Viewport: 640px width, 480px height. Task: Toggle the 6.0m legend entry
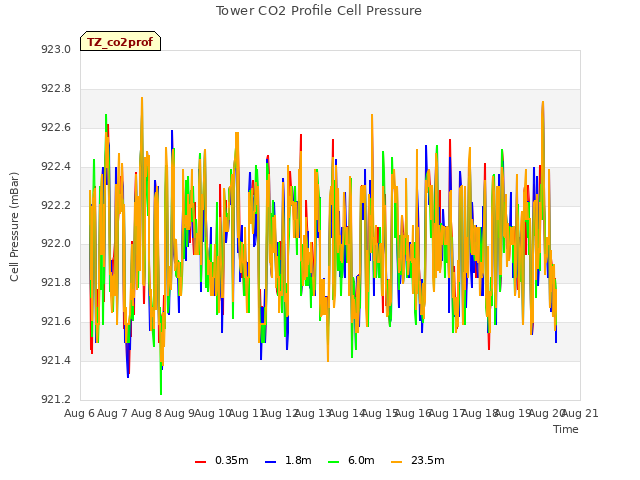[x=351, y=460]
